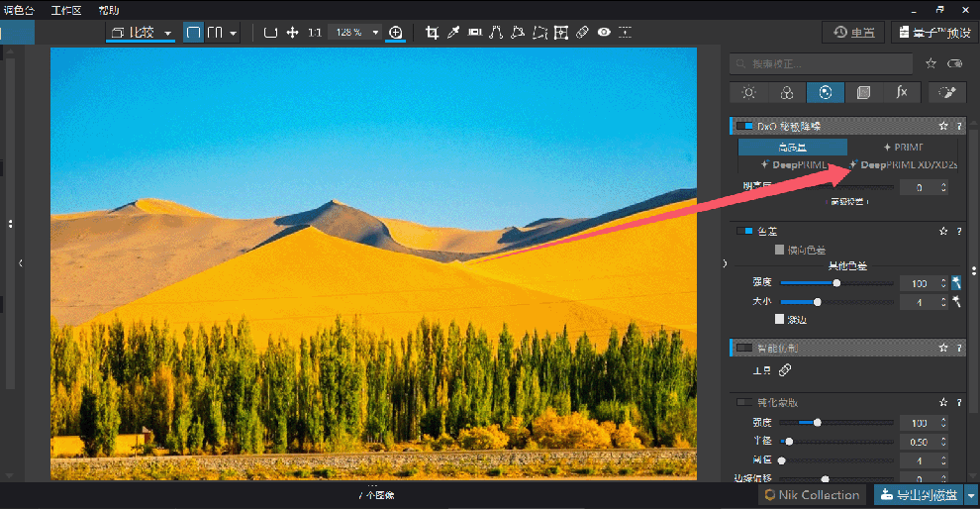
Task: Open help for the DxO 降噪 palette
Action: click(x=959, y=127)
